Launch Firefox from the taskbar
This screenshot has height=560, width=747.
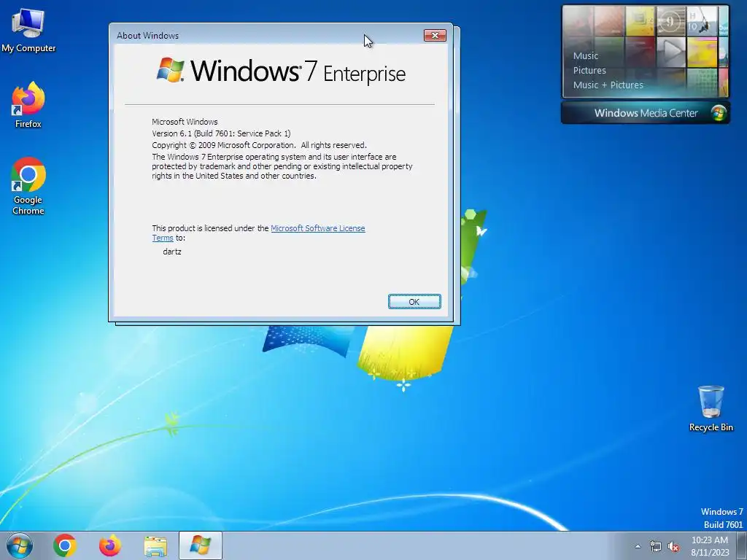pos(110,545)
